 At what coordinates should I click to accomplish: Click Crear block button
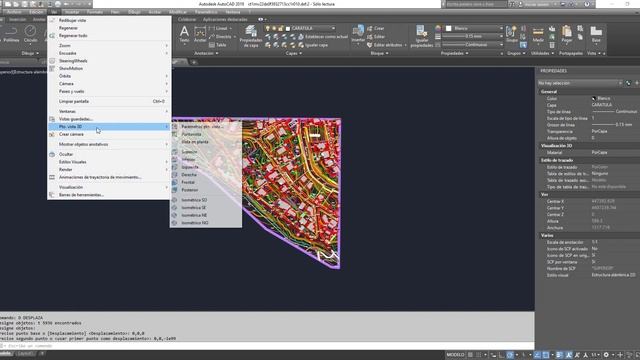(x=376, y=28)
